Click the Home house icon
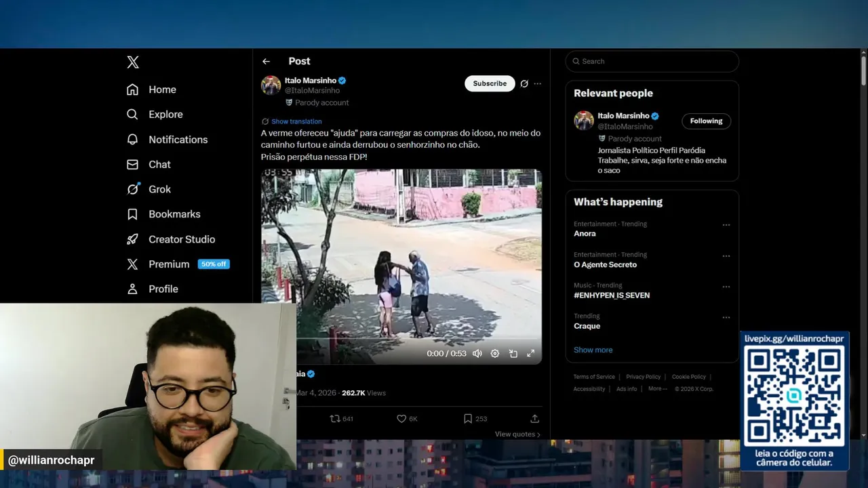868x488 pixels. (x=132, y=89)
